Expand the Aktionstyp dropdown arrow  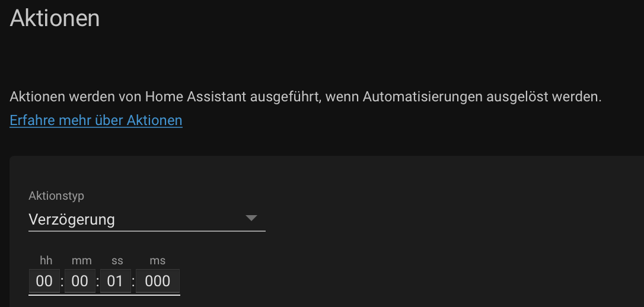pos(251,218)
